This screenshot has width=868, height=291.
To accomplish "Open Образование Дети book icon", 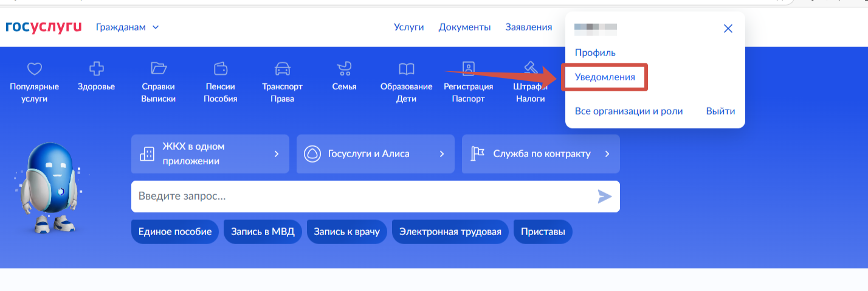I will click(x=406, y=68).
